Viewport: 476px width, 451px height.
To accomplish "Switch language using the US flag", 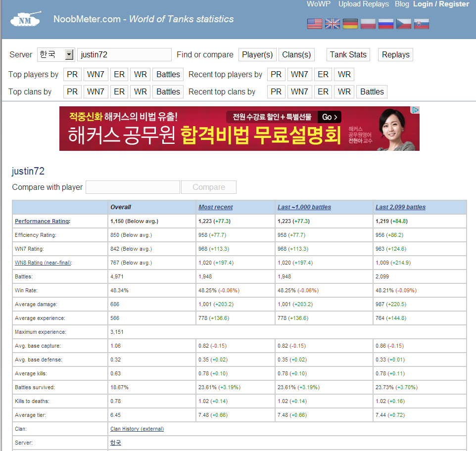I will [x=315, y=24].
